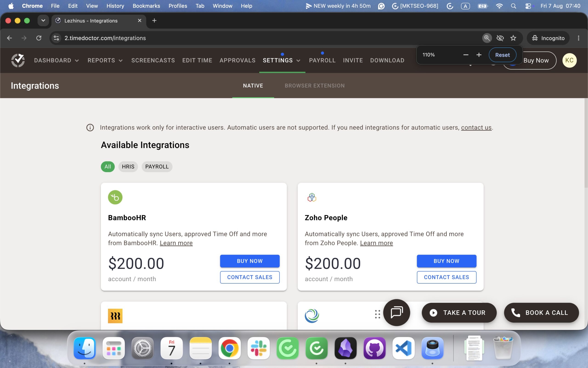
Task: Open Chrome three-dot menu
Action: (x=579, y=38)
